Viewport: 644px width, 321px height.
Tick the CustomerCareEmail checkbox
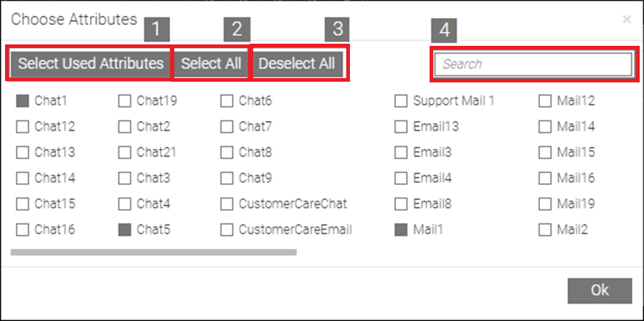227,230
